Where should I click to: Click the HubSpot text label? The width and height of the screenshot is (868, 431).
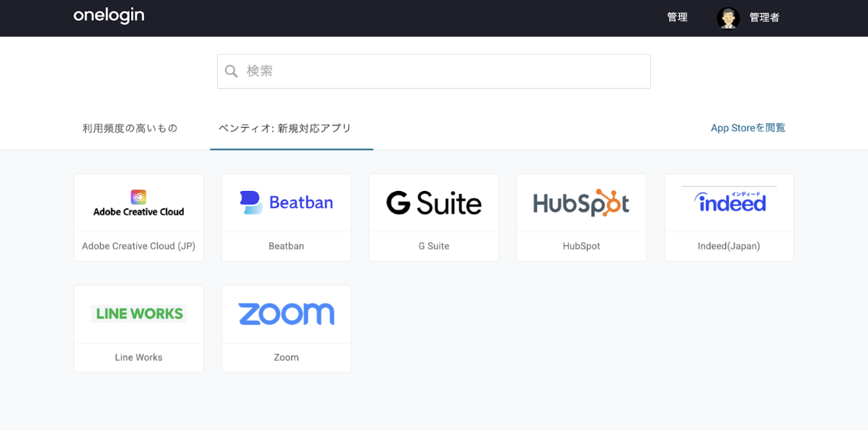point(581,246)
